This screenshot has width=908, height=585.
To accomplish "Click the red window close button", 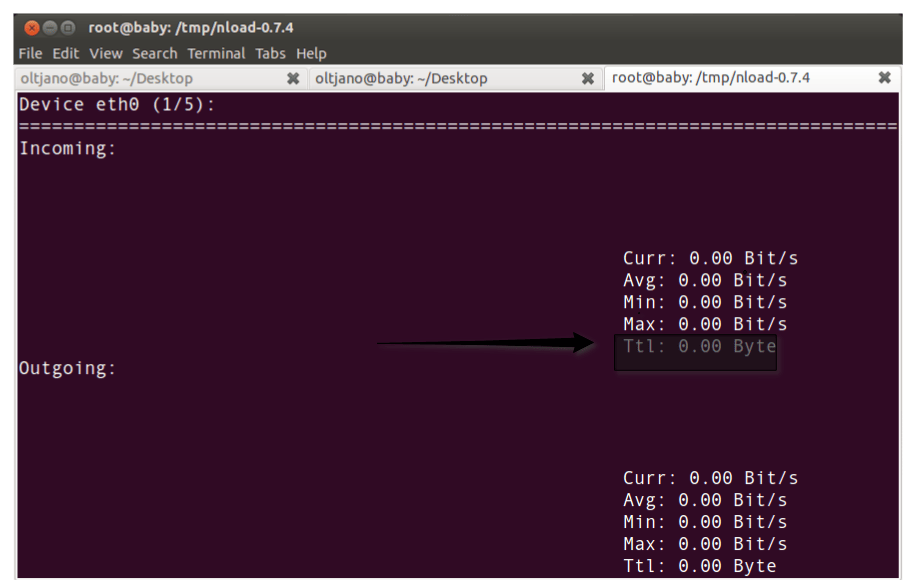I will (32, 28).
